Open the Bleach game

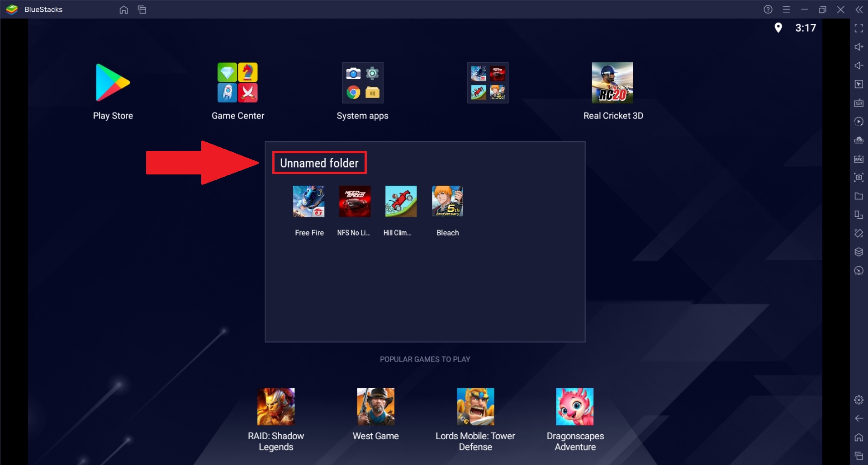coord(447,201)
